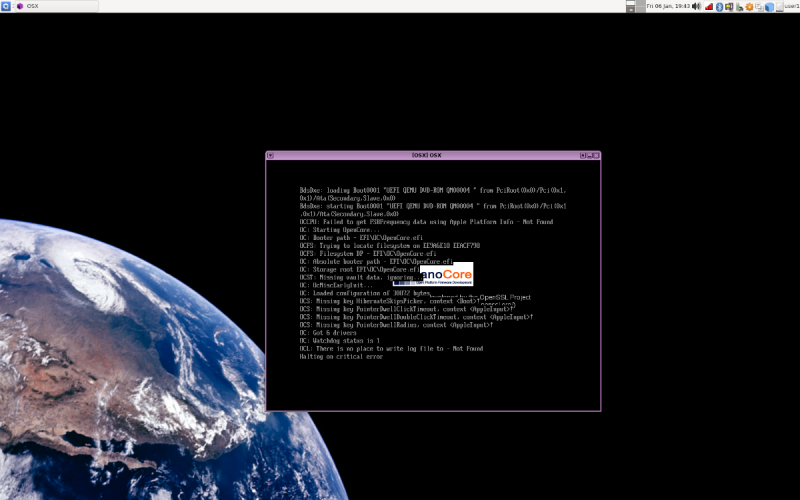Click the 'Halting on critical error' line
Screen dimensions: 800x500
pyautogui.click(x=341, y=357)
